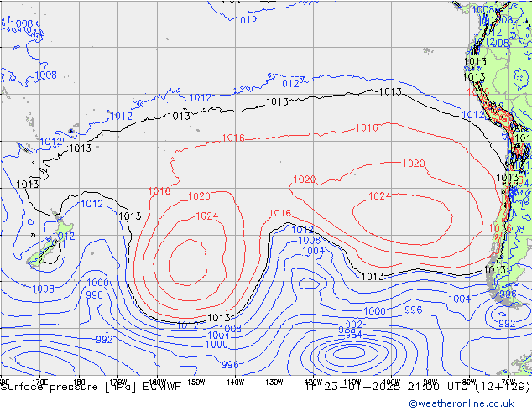
Task: Click the 180 longitude axis label
Action: click(79, 382)
